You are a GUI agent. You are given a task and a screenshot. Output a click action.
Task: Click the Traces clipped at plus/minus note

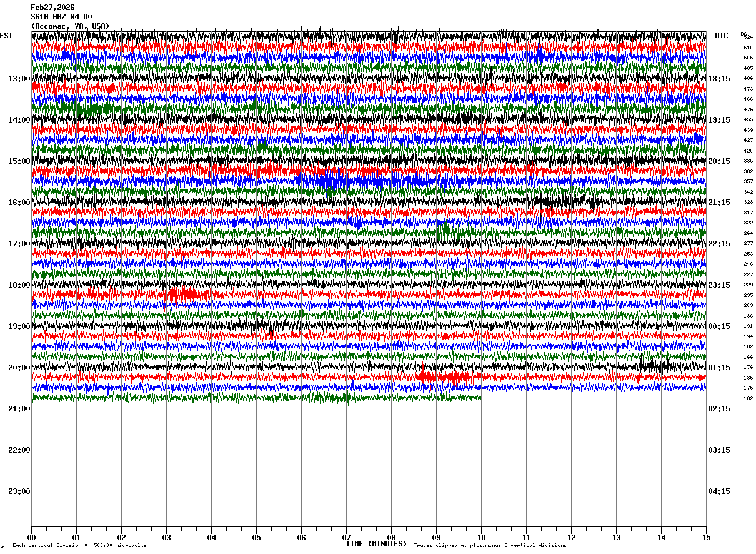click(x=490, y=546)
